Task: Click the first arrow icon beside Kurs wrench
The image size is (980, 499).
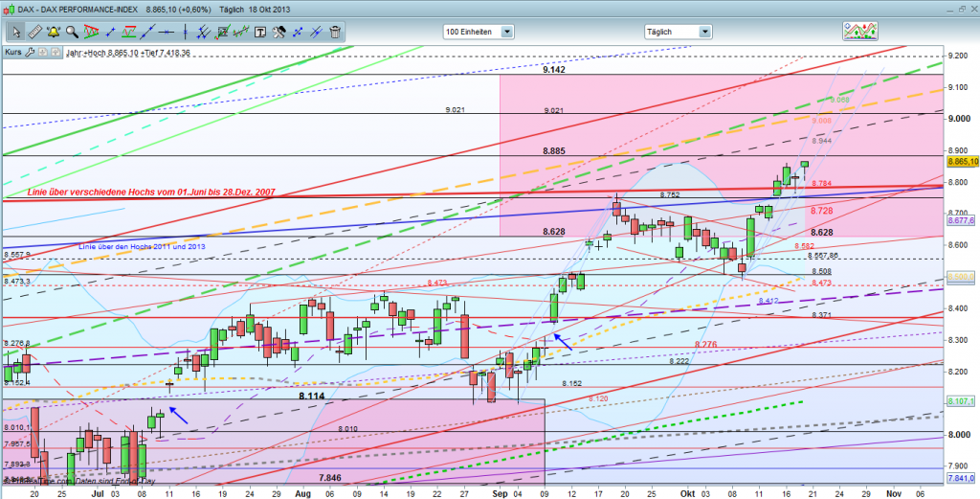Action: (x=43, y=53)
